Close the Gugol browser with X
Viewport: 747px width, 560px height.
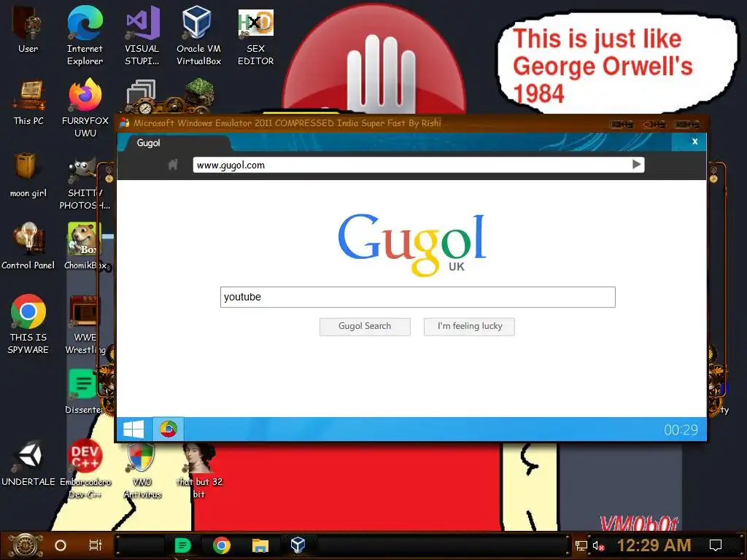[694, 141]
